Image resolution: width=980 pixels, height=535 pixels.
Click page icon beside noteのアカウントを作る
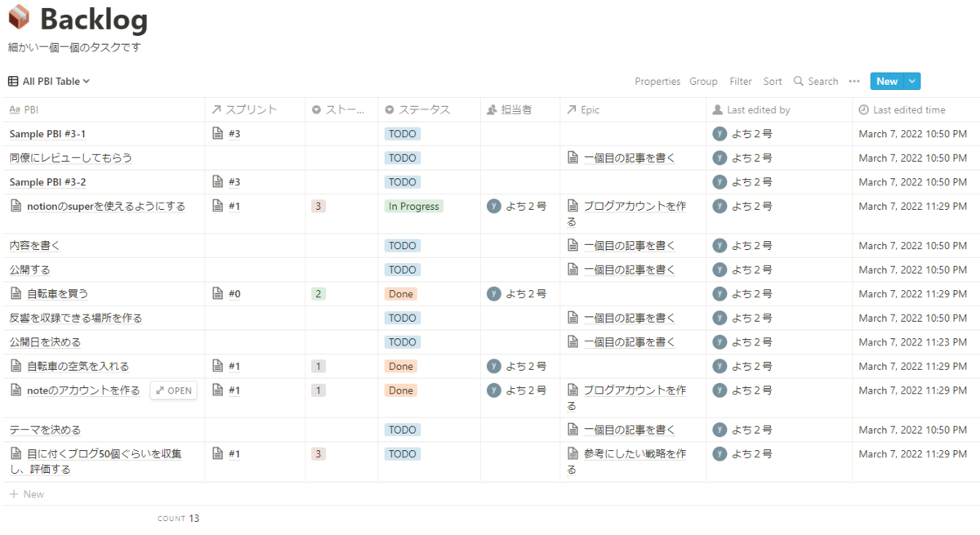16,390
